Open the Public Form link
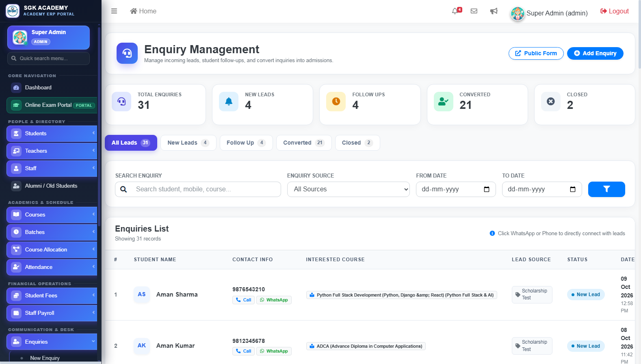 [536, 53]
